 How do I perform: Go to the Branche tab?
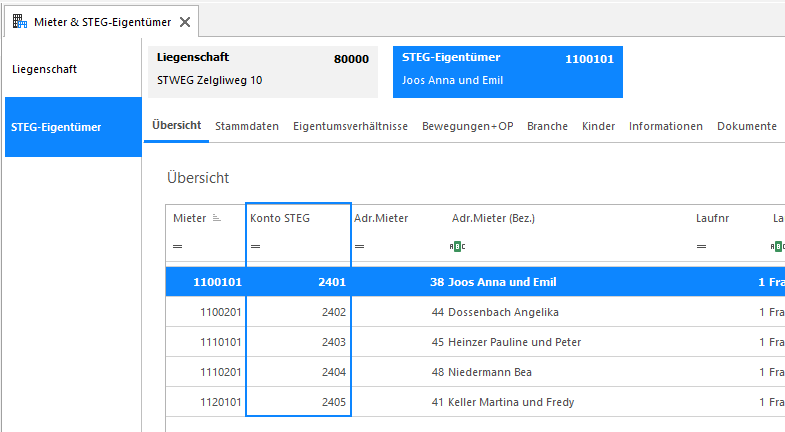pyautogui.click(x=547, y=126)
